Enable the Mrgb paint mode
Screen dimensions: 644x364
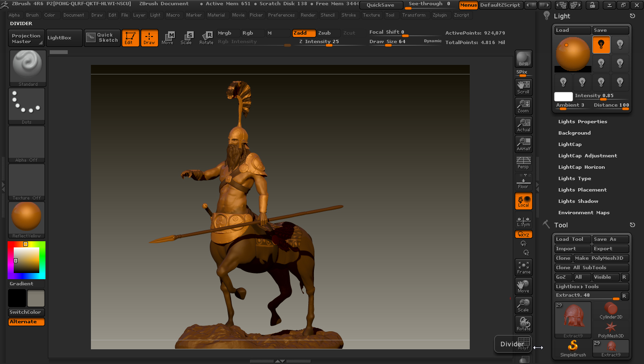[x=228, y=33]
